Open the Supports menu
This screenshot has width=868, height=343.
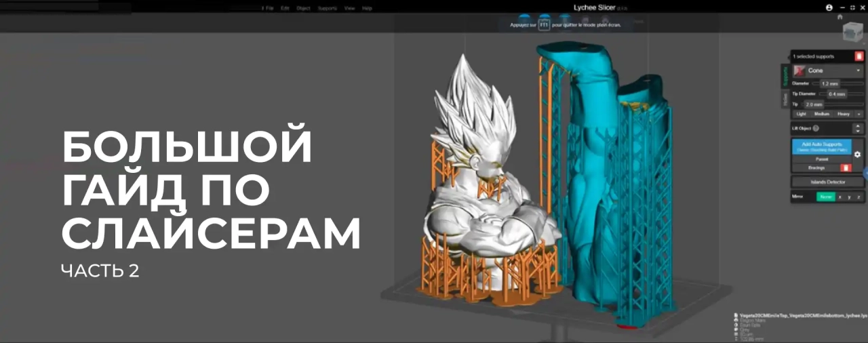327,8
